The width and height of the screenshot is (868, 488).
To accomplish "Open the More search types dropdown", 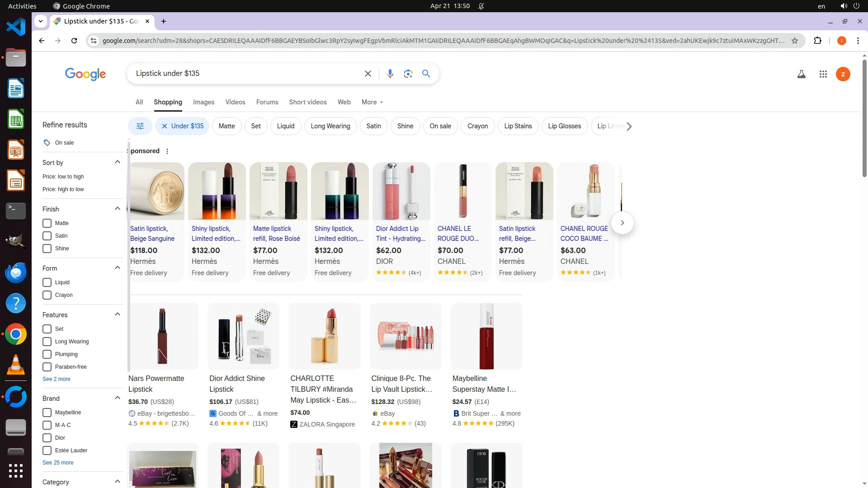I will [x=372, y=102].
